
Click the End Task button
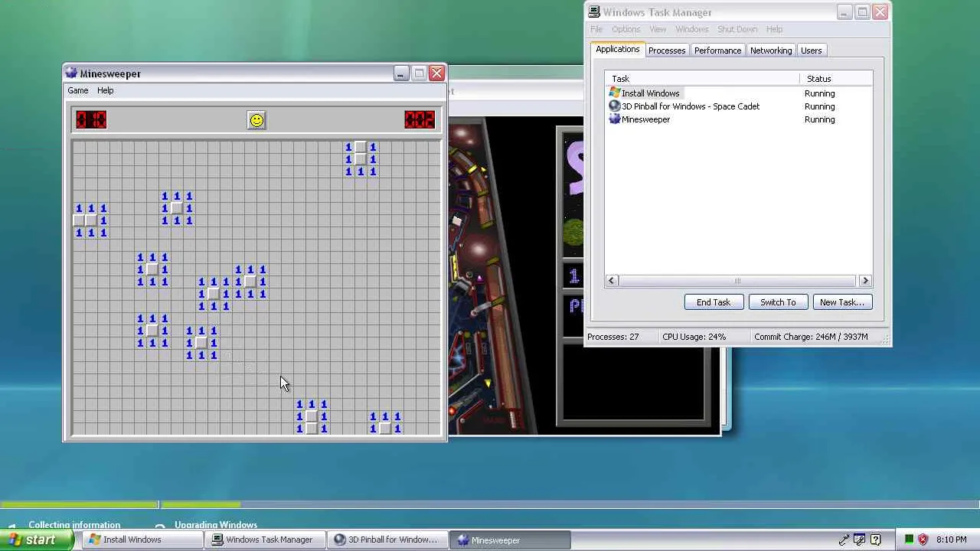coord(714,302)
